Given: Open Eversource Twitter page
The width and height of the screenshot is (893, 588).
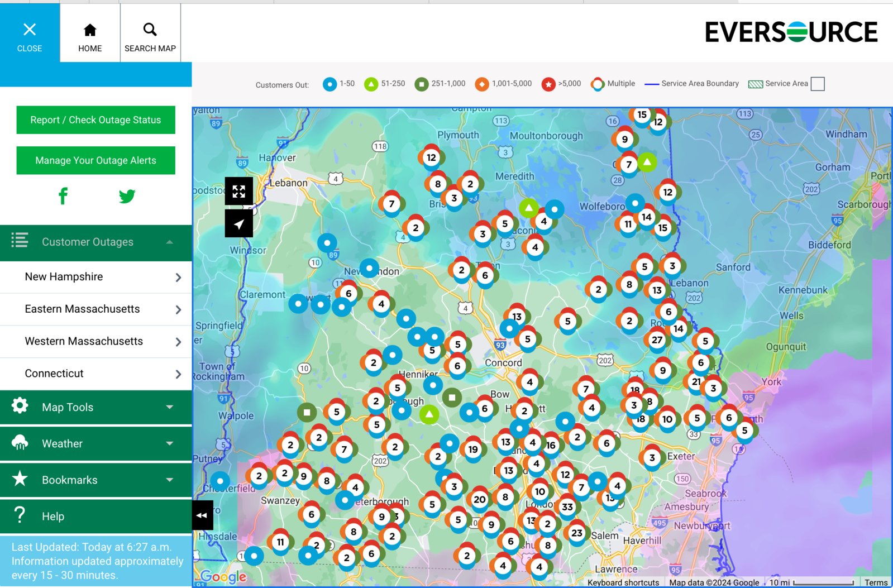Looking at the screenshot, I should pyautogui.click(x=127, y=196).
